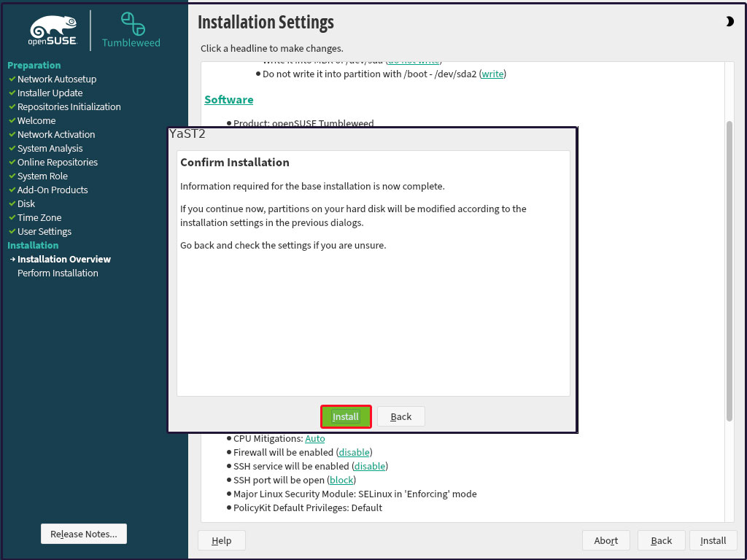
Task: Disable the firewall via its link
Action: pos(354,452)
